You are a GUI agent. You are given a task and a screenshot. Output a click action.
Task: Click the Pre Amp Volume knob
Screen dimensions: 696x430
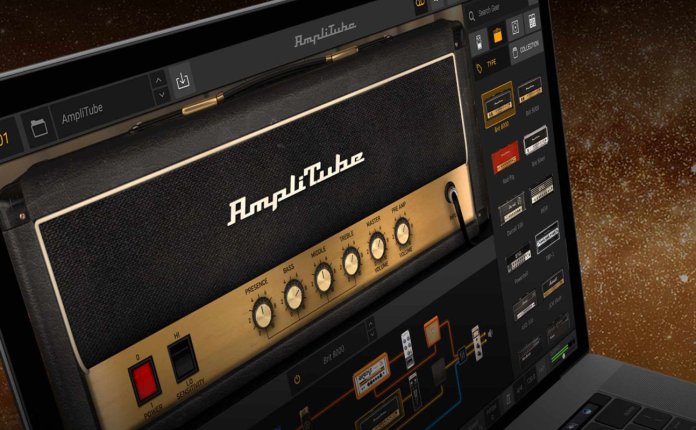[x=402, y=233]
